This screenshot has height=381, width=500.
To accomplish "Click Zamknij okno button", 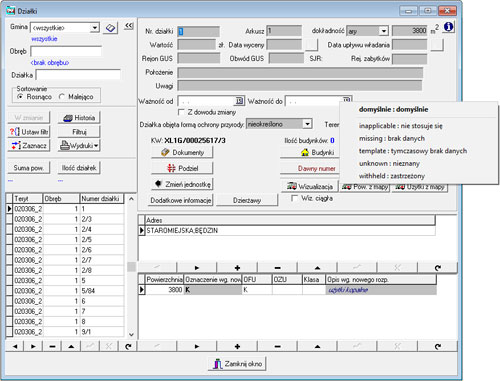I will 237,364.
